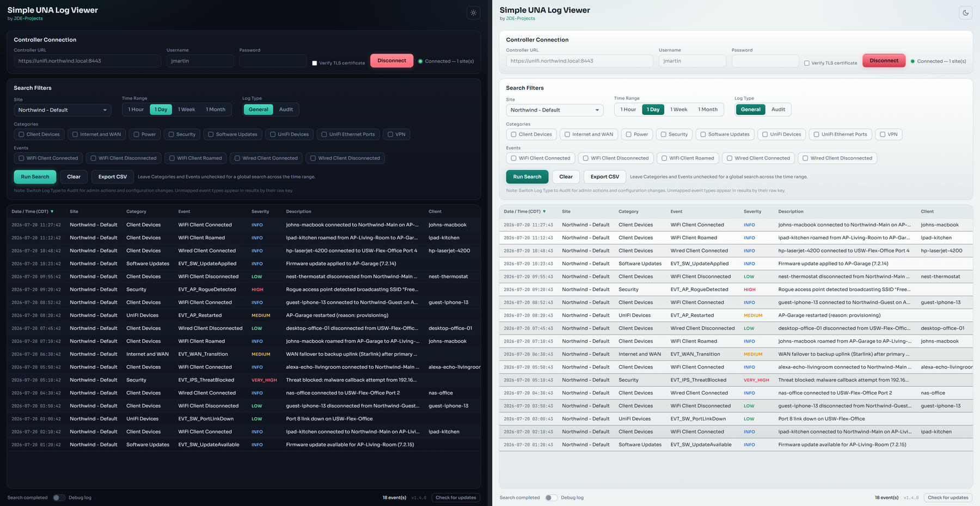Click the sun theme icon in dark viewer

pyautogui.click(x=473, y=13)
